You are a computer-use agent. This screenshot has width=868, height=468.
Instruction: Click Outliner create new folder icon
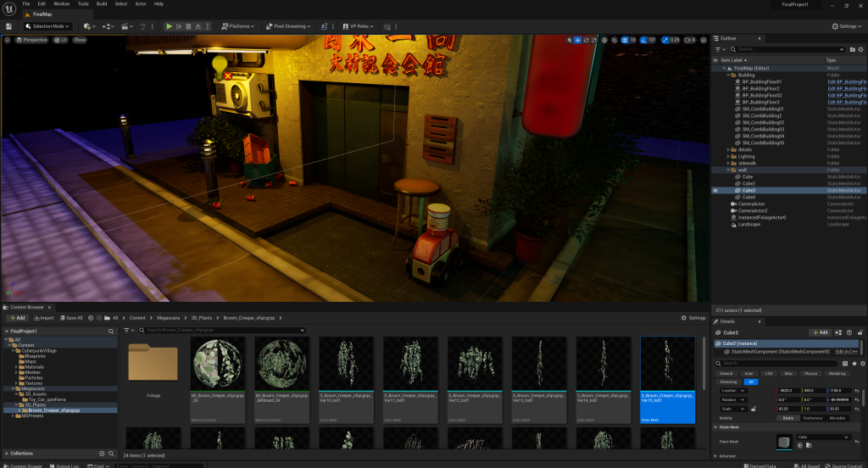(x=853, y=49)
